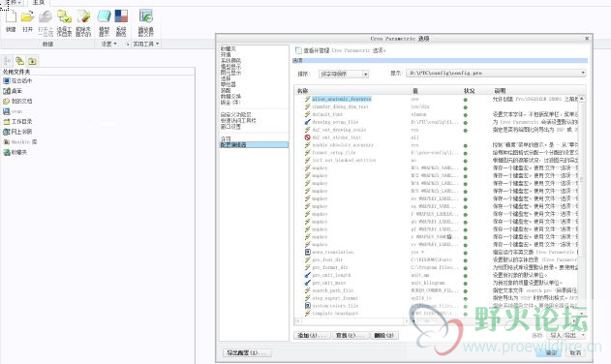The width and height of the screenshot is (611, 364).
Task: Click the 说明 description column header
Action: (x=500, y=91)
